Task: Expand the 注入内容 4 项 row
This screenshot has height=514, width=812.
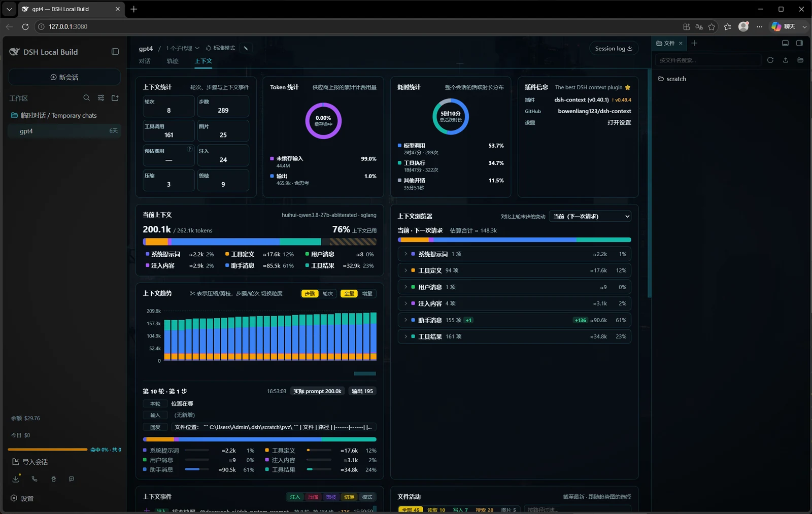Action: [x=514, y=303]
